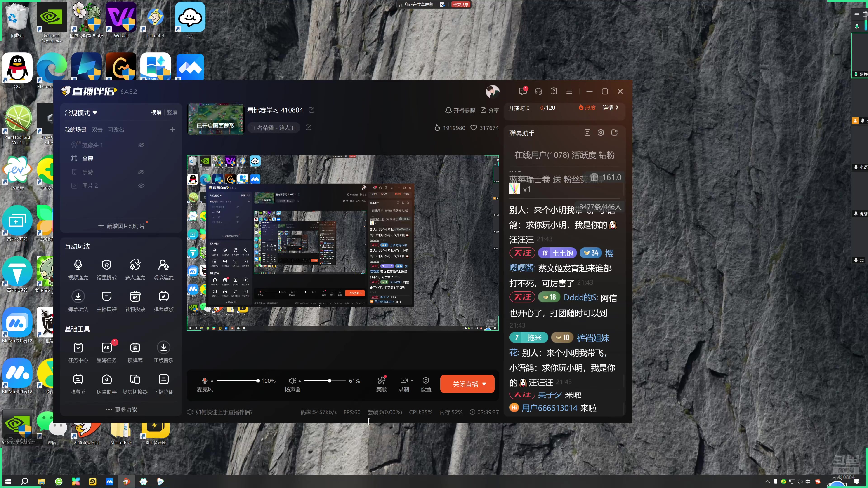Toggle visibility of 手游 source
The image size is (868, 488).
(x=141, y=172)
